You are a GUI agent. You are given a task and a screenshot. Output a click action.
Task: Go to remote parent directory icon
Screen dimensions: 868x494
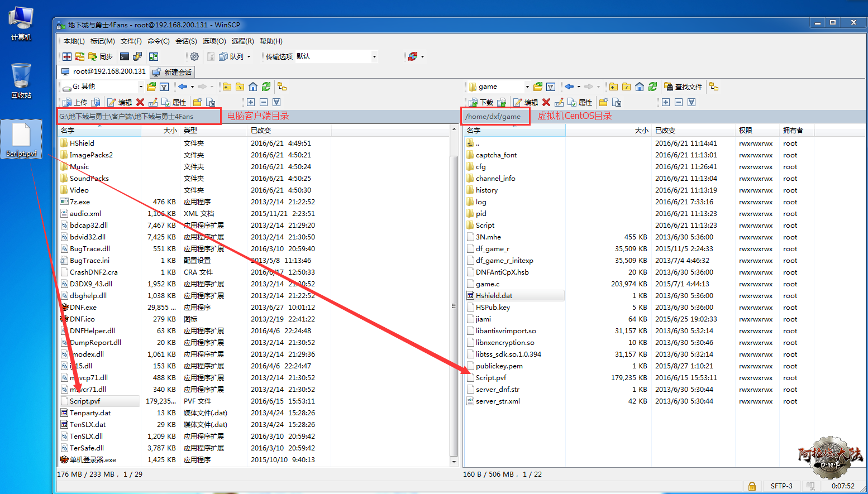613,87
